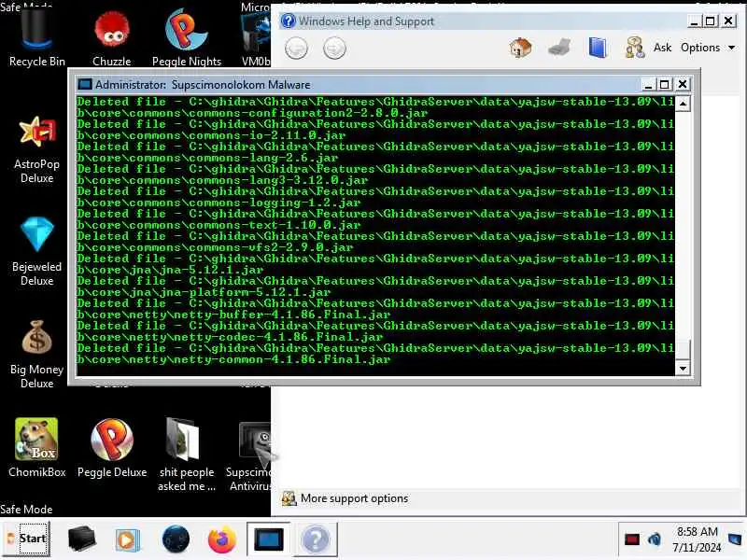This screenshot has width=747, height=560.
Task: Open the Start menu
Action: coord(27,539)
